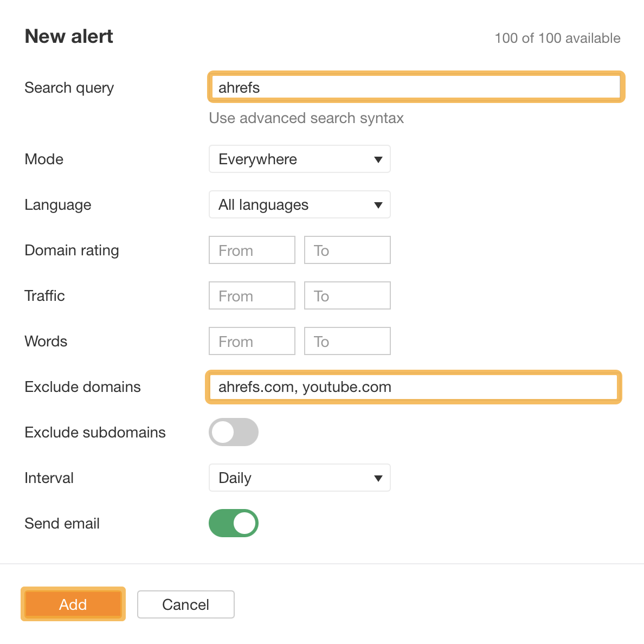Enable the Exclude subdomains toggle
This screenshot has height=644, width=644.
pyautogui.click(x=234, y=432)
